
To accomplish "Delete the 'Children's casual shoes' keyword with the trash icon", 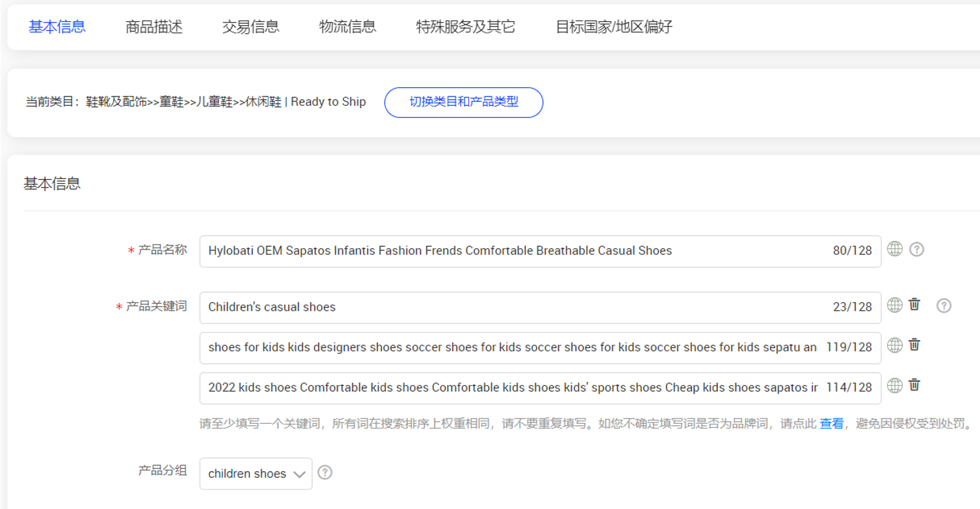I will 915,304.
